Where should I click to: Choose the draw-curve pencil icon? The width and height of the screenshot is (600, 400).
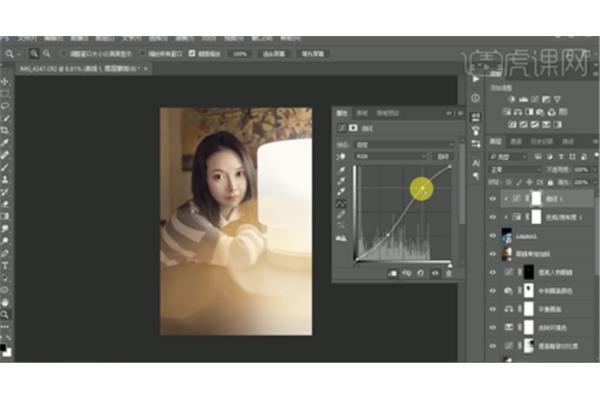pyautogui.click(x=341, y=215)
